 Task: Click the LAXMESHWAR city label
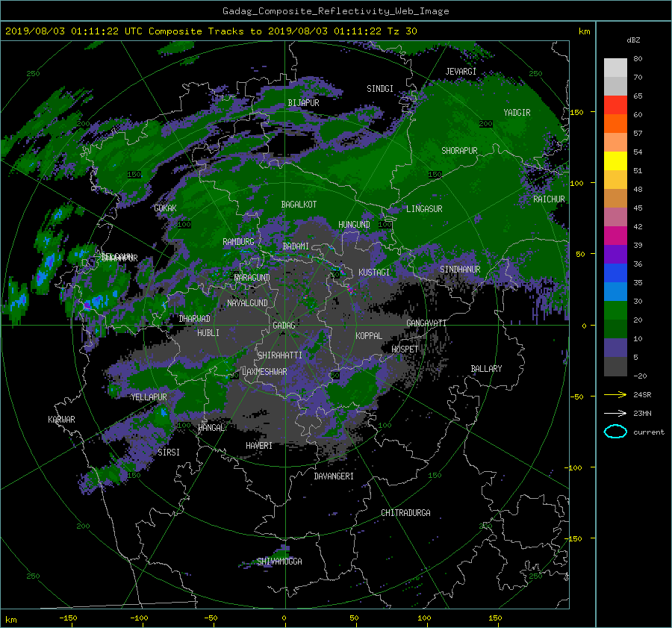tap(264, 372)
